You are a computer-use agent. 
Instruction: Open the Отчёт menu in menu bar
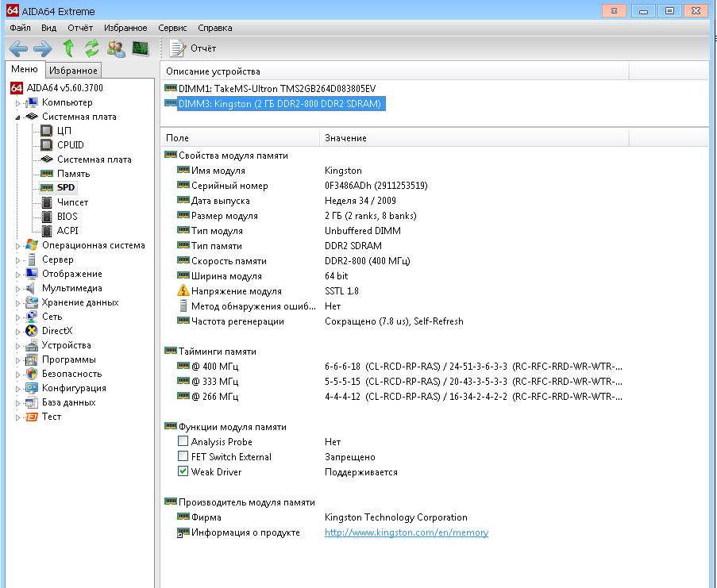click(80, 28)
